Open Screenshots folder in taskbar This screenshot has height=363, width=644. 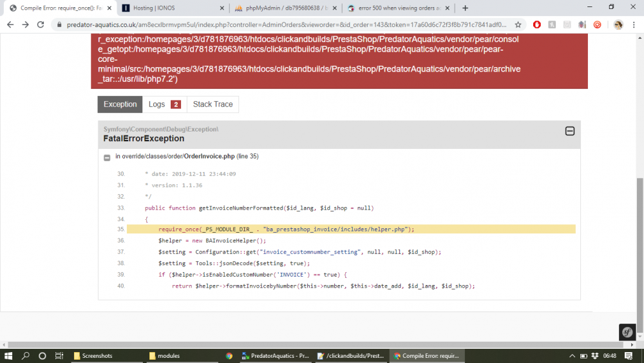click(106, 356)
